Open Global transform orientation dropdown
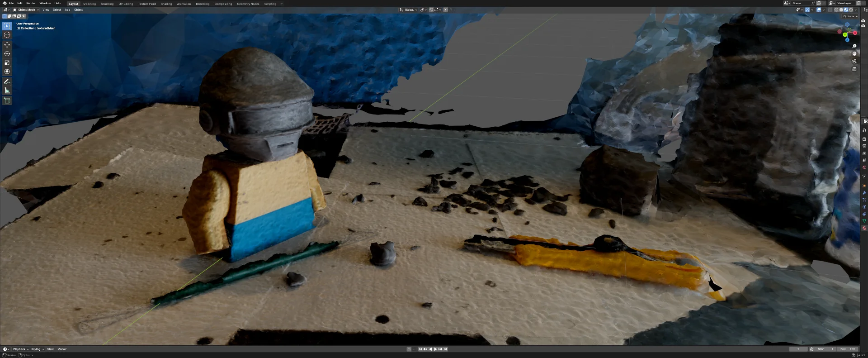868x358 pixels. click(x=408, y=10)
